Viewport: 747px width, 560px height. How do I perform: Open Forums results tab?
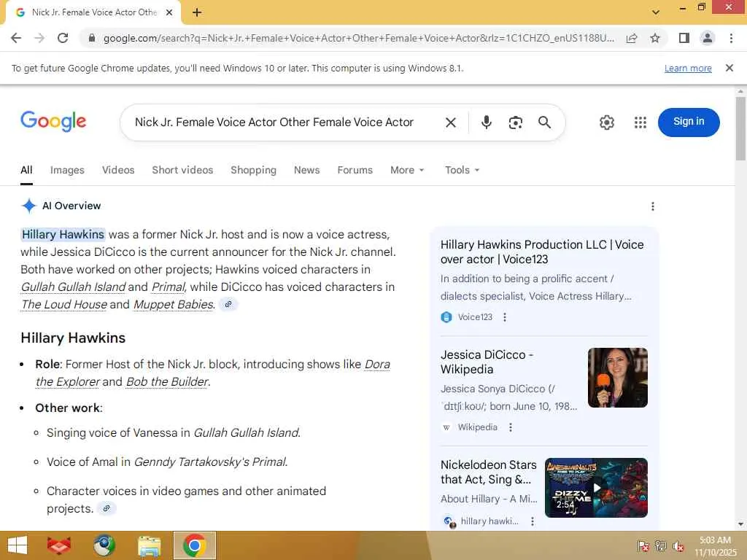pyautogui.click(x=355, y=170)
